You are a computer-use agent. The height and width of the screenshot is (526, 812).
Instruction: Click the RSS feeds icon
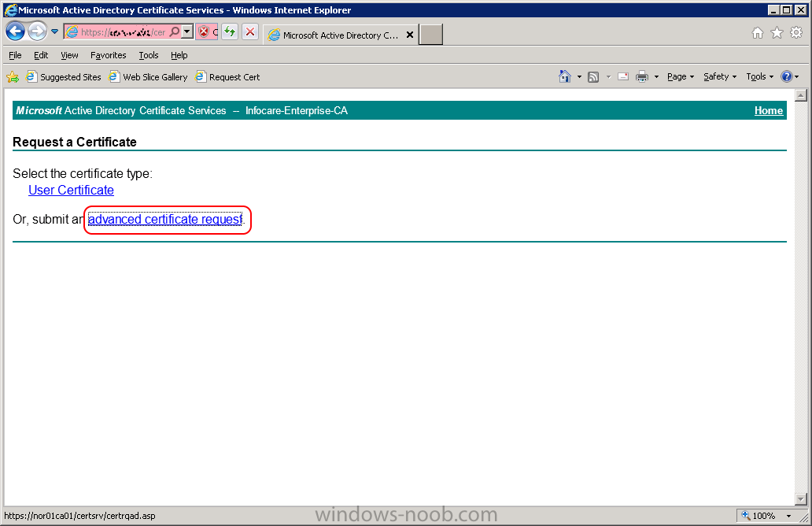(x=593, y=77)
